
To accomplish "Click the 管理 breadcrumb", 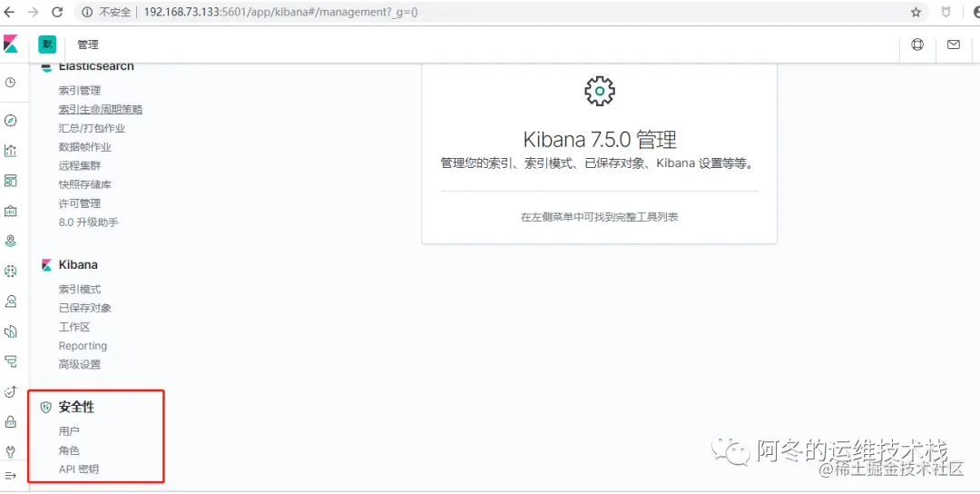I will (x=88, y=44).
